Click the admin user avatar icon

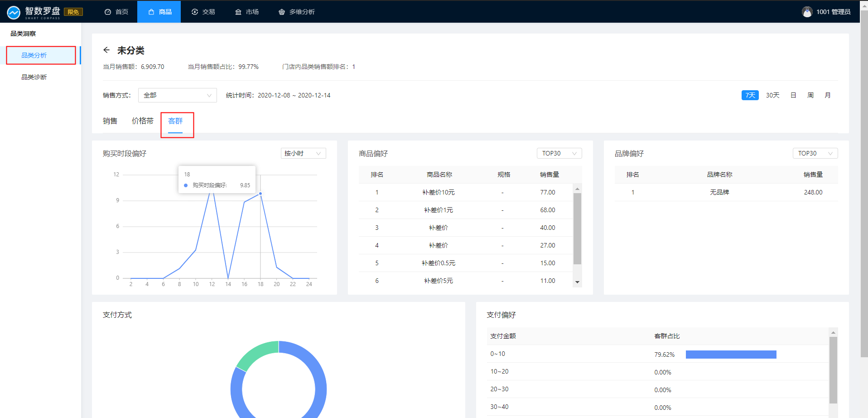pyautogui.click(x=807, y=12)
